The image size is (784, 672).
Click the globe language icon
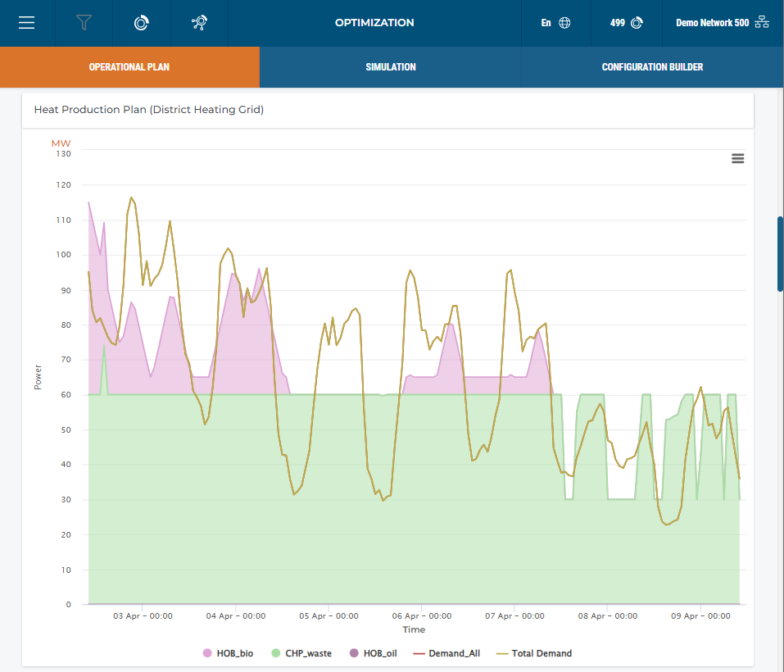click(564, 23)
